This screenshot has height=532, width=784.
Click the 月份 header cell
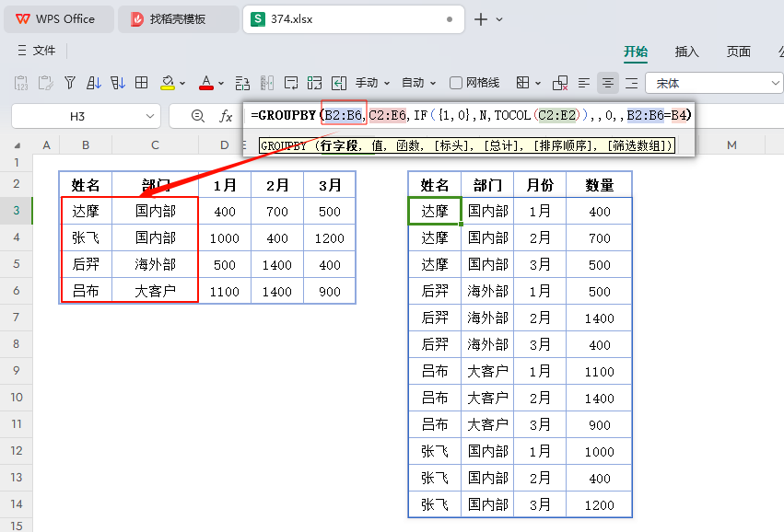[540, 185]
